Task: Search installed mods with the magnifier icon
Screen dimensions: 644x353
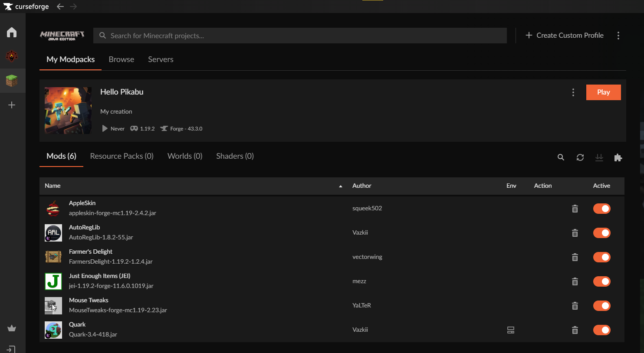Action: tap(561, 157)
